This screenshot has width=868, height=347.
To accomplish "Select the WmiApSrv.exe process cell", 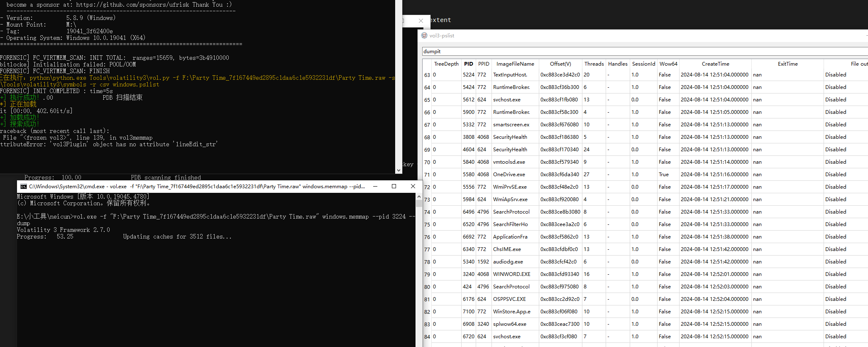I will click(515, 199).
